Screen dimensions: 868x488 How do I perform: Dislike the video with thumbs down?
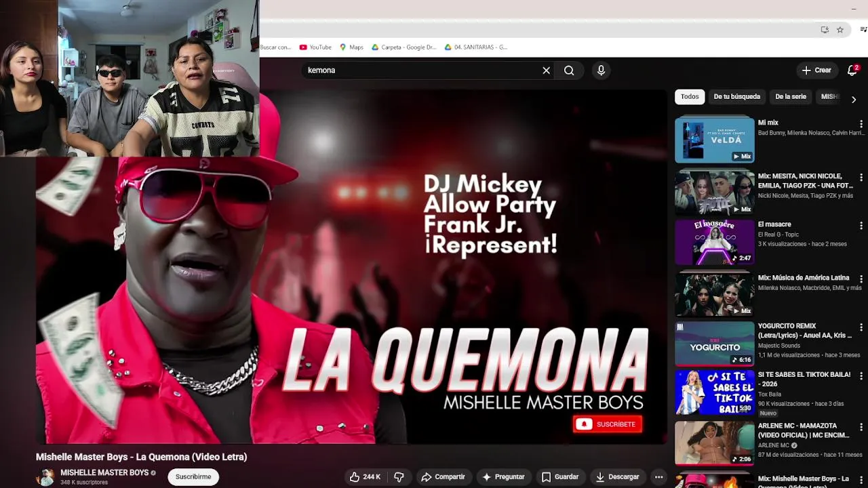[x=399, y=477]
